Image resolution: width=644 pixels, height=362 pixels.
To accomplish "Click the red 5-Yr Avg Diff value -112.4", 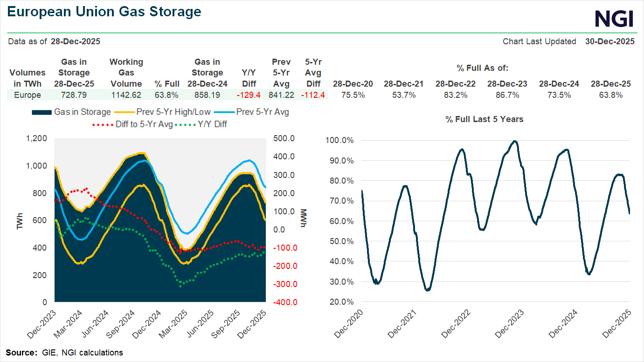I will click(312, 95).
